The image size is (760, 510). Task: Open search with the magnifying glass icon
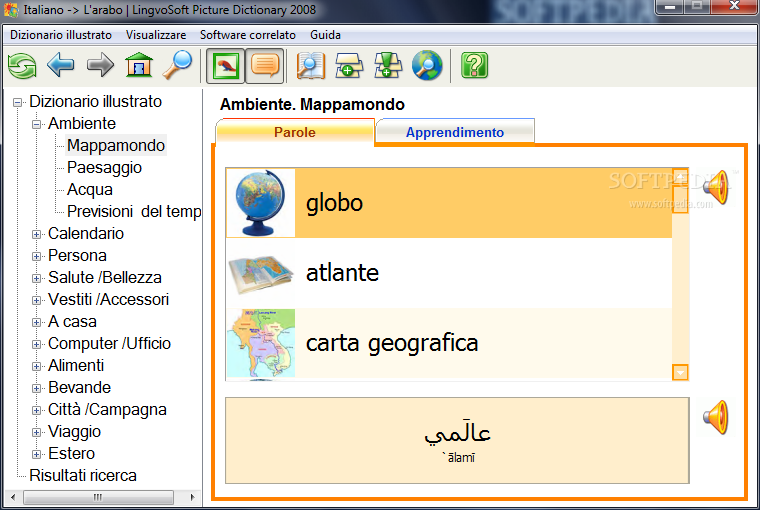(x=177, y=65)
